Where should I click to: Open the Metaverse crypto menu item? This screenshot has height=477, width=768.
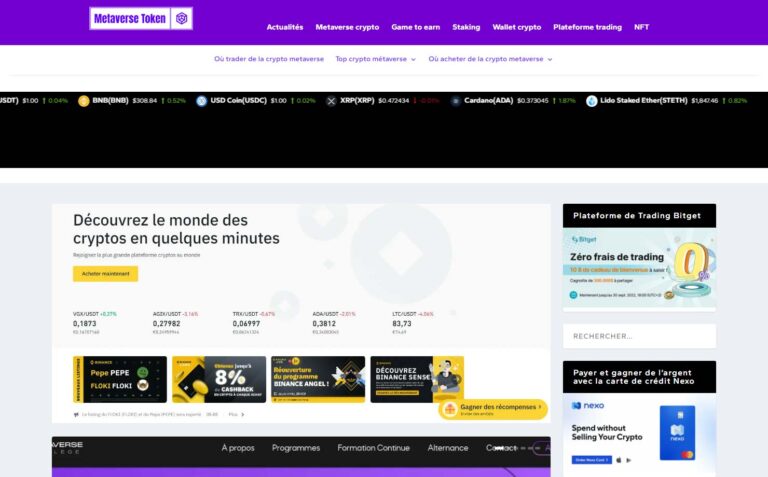[347, 27]
